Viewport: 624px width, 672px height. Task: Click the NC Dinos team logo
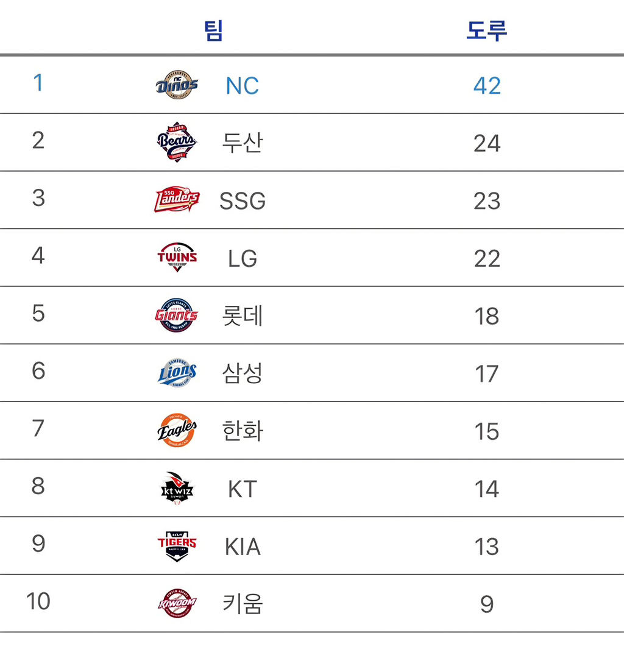177,85
